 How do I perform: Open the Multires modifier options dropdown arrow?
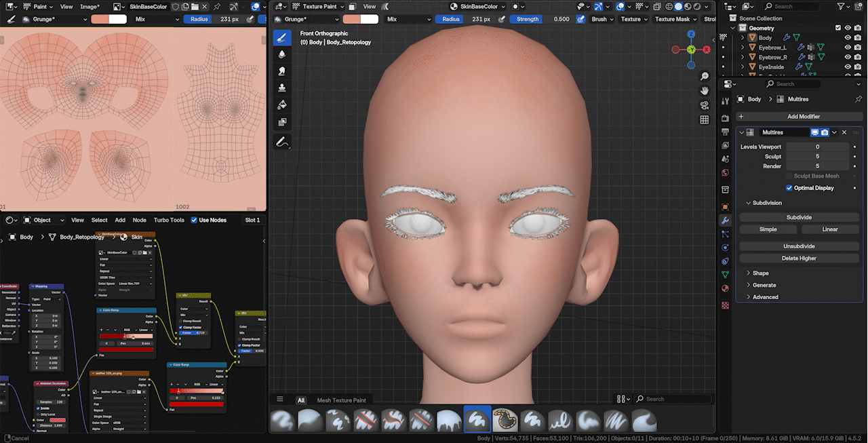click(835, 132)
